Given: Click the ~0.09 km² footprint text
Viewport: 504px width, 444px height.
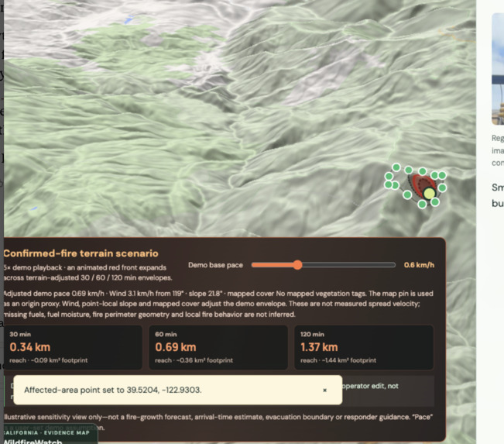Looking at the screenshot, I should (x=59, y=360).
